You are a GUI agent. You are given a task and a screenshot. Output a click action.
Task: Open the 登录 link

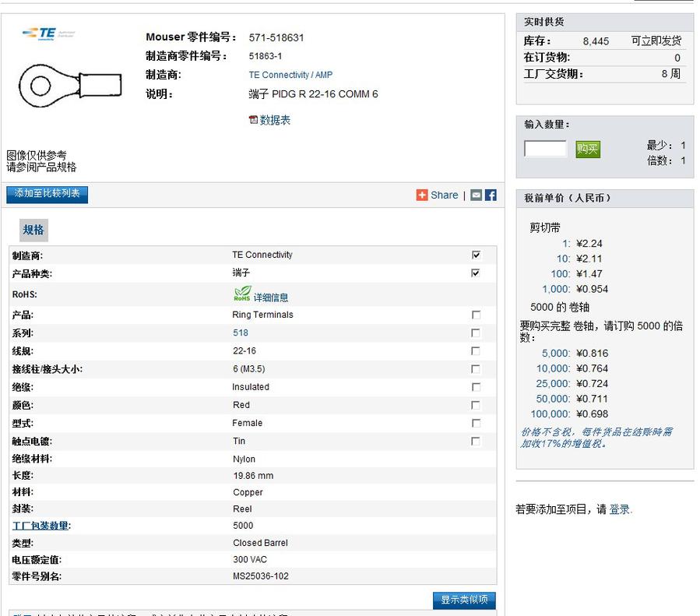tap(620, 509)
